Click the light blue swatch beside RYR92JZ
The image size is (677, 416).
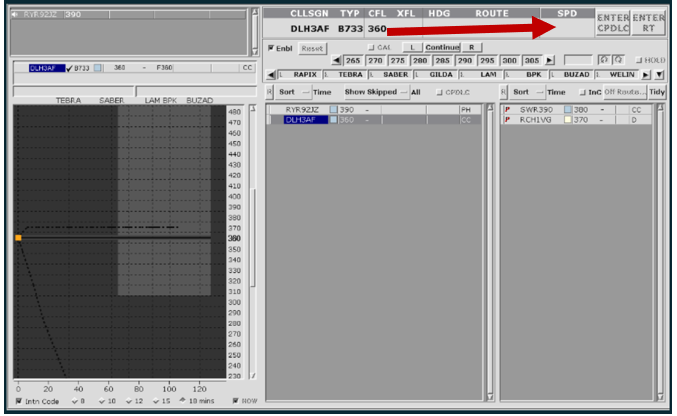pos(333,110)
